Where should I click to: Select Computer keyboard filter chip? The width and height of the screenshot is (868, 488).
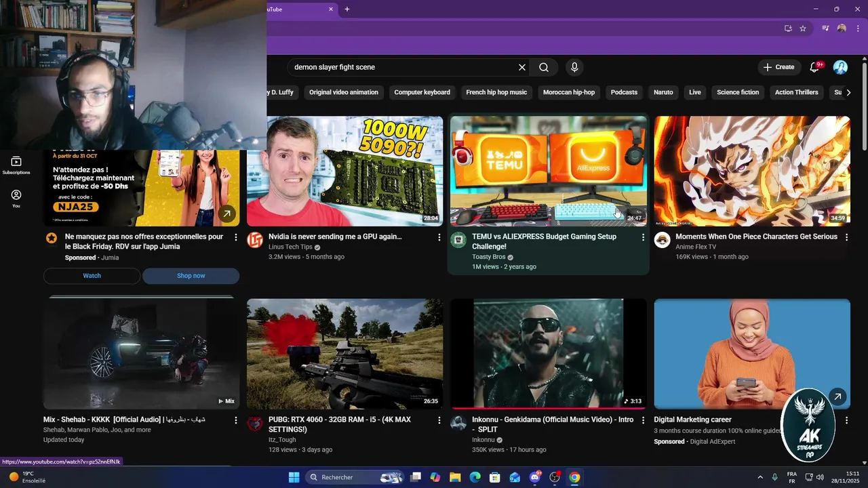pyautogui.click(x=422, y=92)
